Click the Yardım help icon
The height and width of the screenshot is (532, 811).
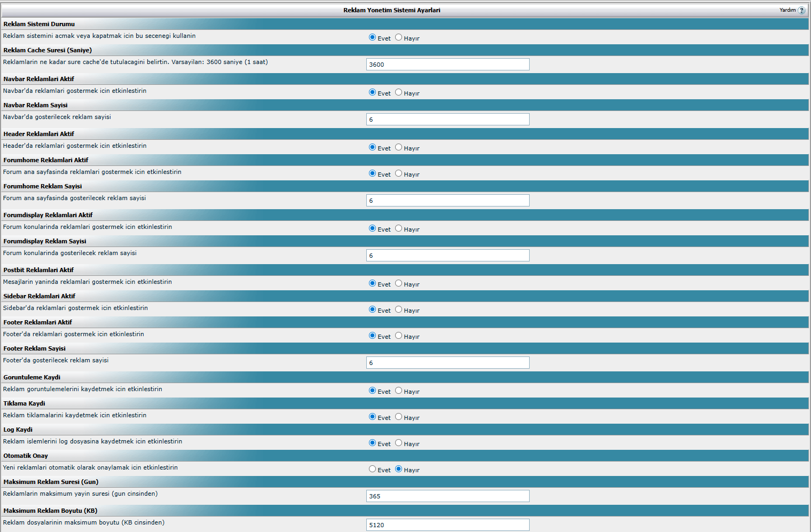click(801, 10)
